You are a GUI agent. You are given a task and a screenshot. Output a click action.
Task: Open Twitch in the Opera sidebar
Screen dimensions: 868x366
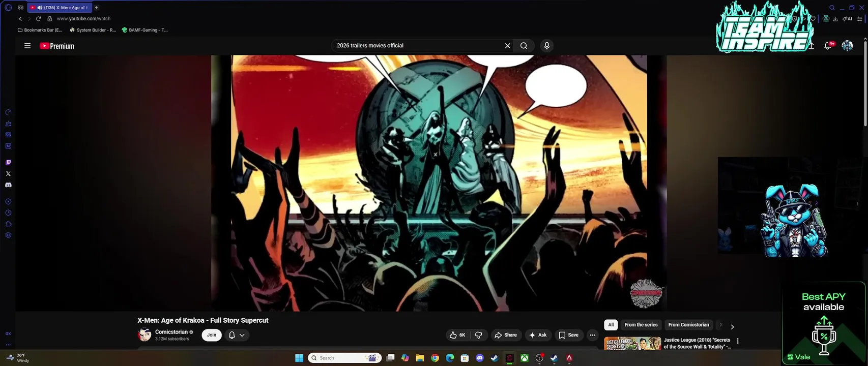tap(8, 163)
